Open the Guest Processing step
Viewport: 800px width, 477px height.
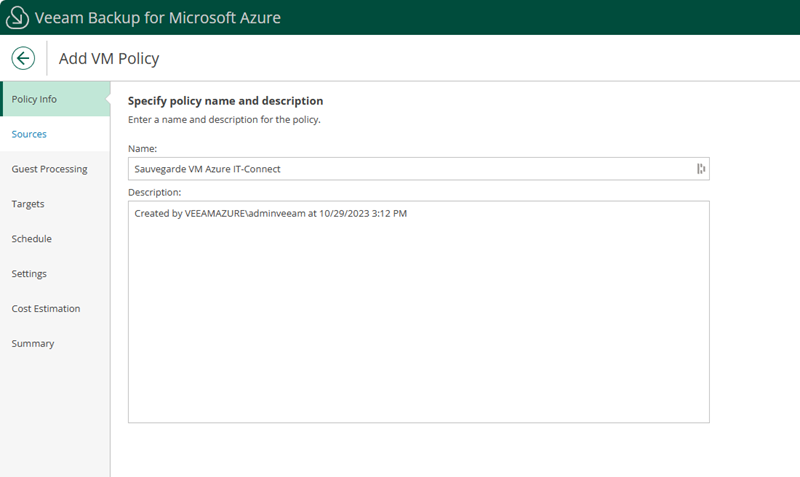(x=49, y=169)
